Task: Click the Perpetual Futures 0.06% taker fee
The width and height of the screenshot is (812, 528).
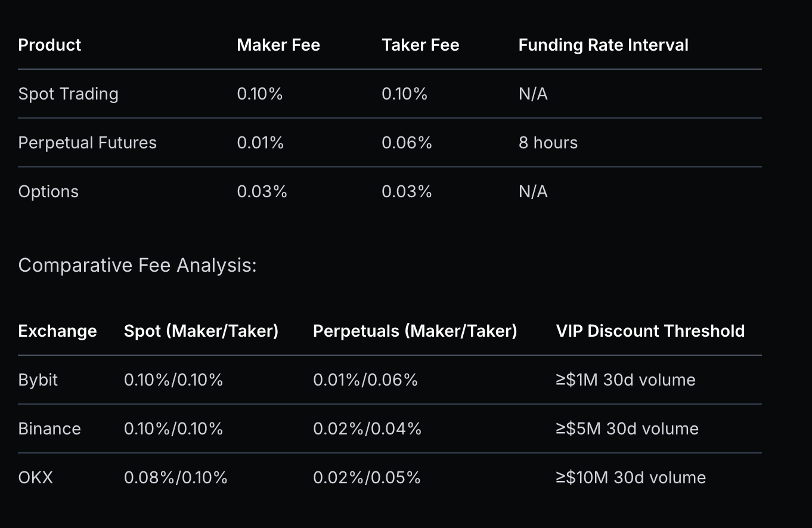Action: point(407,143)
